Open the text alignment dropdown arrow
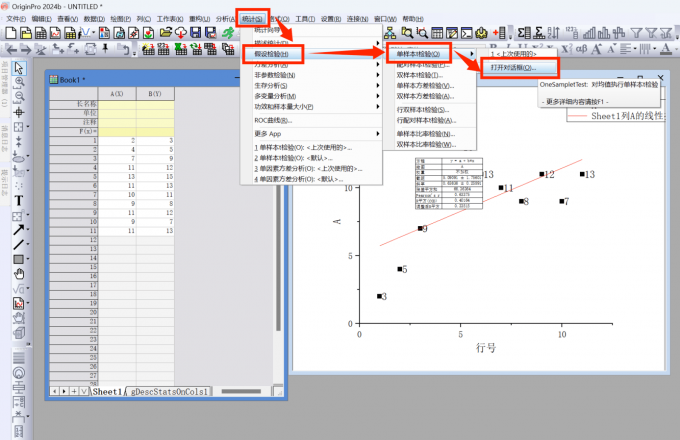The width and height of the screenshot is (680, 440). (634, 49)
